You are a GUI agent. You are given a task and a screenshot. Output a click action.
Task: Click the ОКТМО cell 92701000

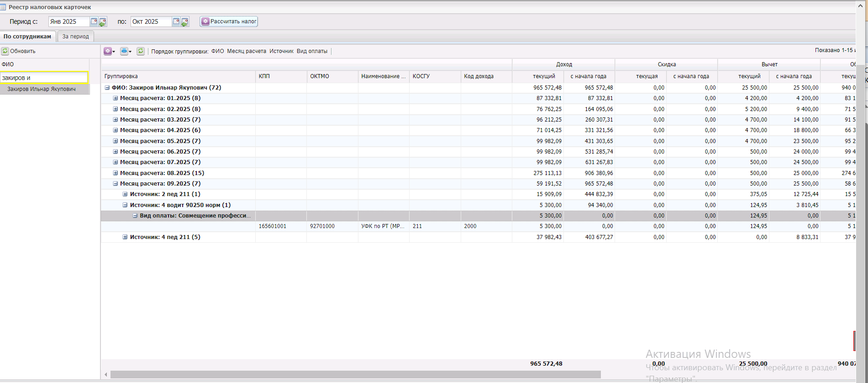pyautogui.click(x=332, y=226)
